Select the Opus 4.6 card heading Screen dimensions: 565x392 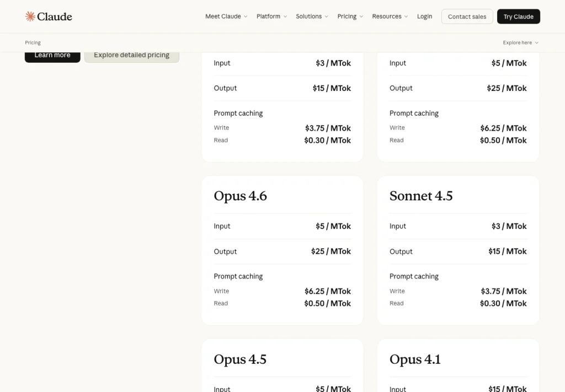[x=241, y=196]
